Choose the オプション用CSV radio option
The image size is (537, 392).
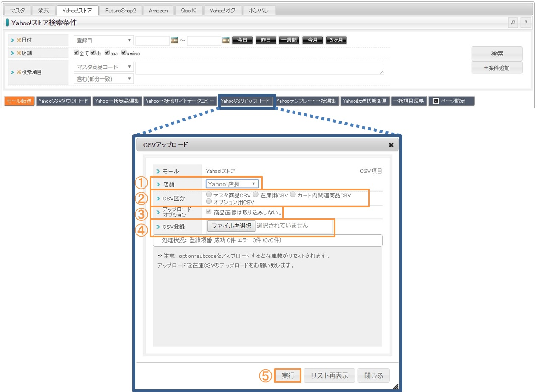coord(209,201)
